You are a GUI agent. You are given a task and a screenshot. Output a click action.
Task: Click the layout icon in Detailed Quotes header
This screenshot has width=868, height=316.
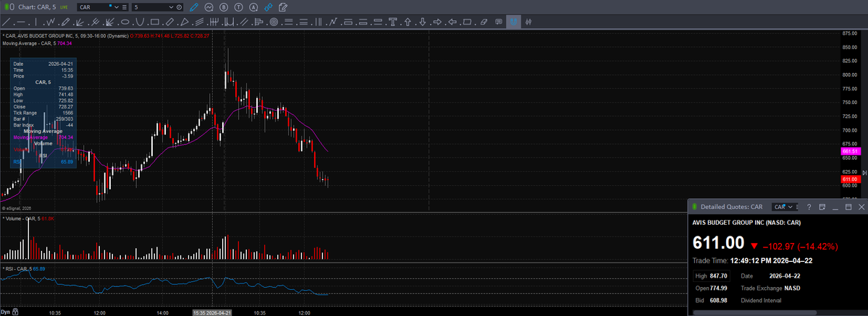tap(822, 206)
